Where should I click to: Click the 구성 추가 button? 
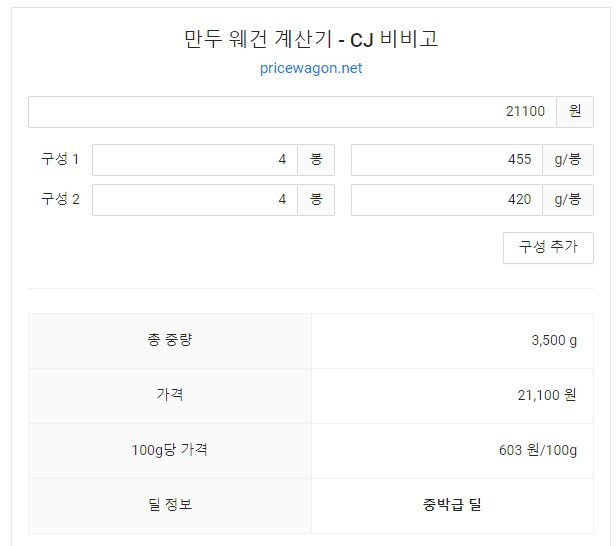[548, 248]
